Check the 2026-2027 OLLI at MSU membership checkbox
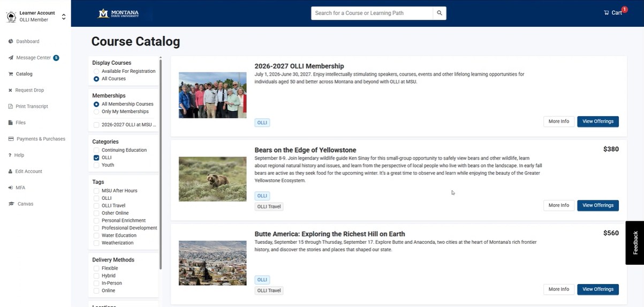This screenshot has width=644, height=307. [96, 125]
